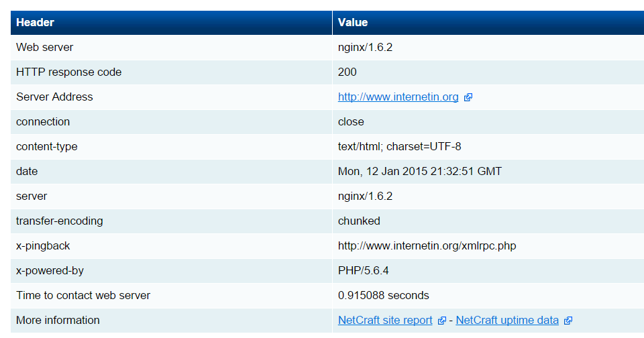Click the chunked transfer-encoding value
Screen dimensions: 644x338
(359, 221)
